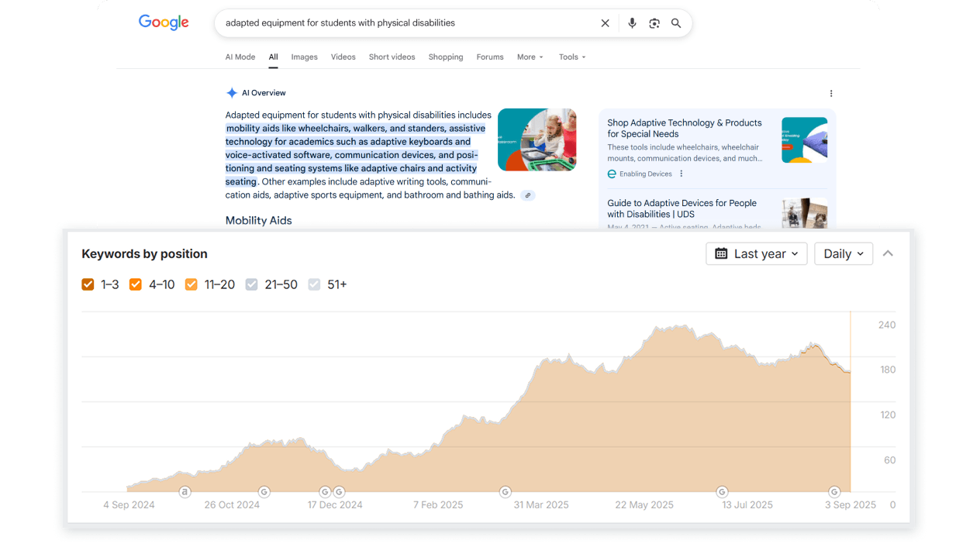The height and width of the screenshot is (544, 980).
Task: Uncheck the 1–3 position checkbox
Action: point(88,284)
